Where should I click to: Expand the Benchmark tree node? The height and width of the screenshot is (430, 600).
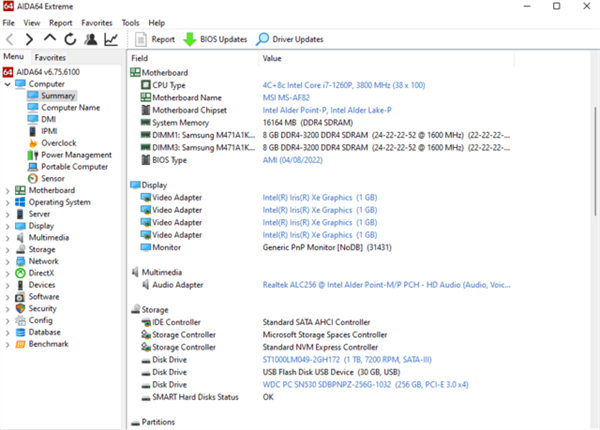coord(8,344)
